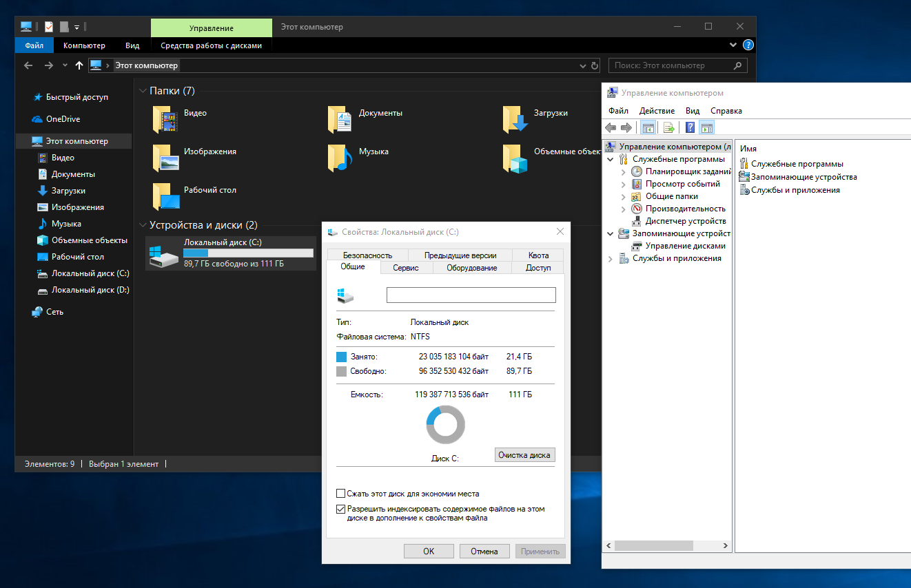Expand the Службы и приложения tree node
This screenshot has width=911, height=588.
pyautogui.click(x=611, y=258)
